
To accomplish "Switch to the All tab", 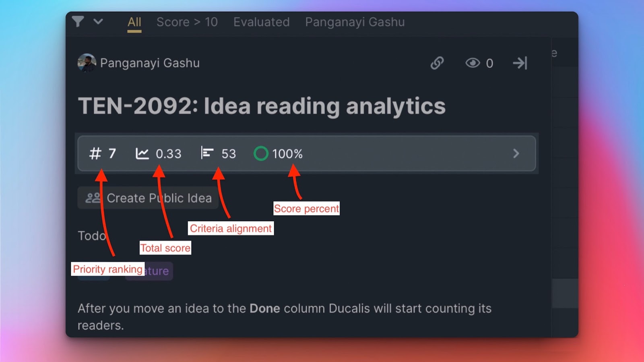I will pos(134,22).
